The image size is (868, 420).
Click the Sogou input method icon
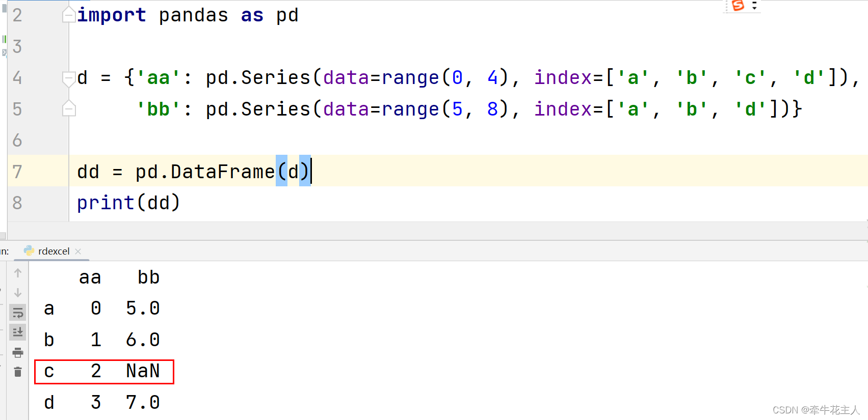[738, 6]
